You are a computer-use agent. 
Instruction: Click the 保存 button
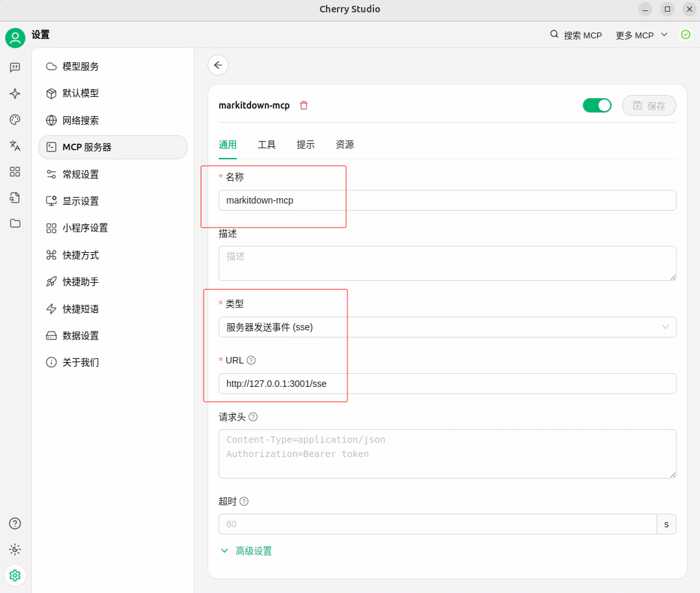[649, 106]
